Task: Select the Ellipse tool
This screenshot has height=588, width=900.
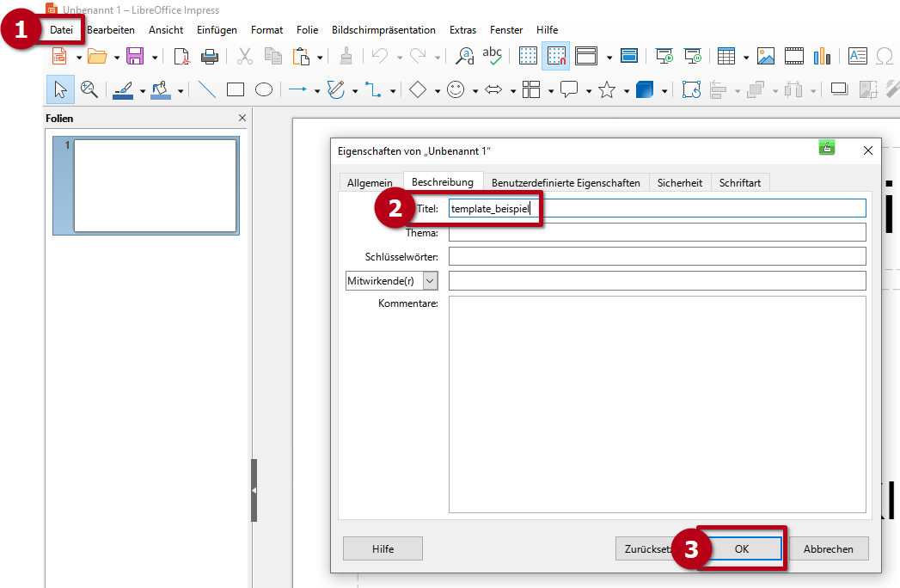Action: [x=263, y=89]
